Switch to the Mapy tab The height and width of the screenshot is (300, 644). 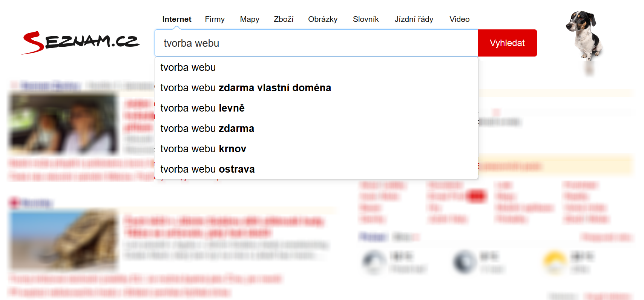tap(250, 19)
